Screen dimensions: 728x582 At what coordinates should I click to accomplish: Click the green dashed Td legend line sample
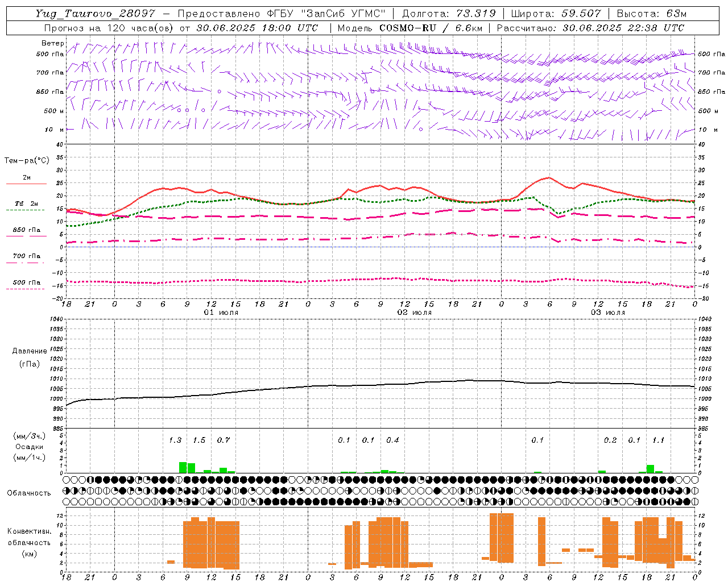[25, 210]
